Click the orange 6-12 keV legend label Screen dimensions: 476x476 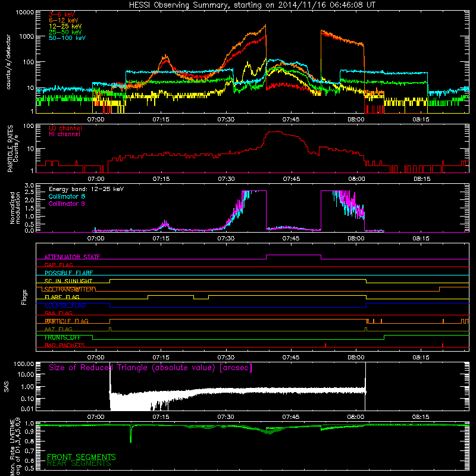pos(64,20)
